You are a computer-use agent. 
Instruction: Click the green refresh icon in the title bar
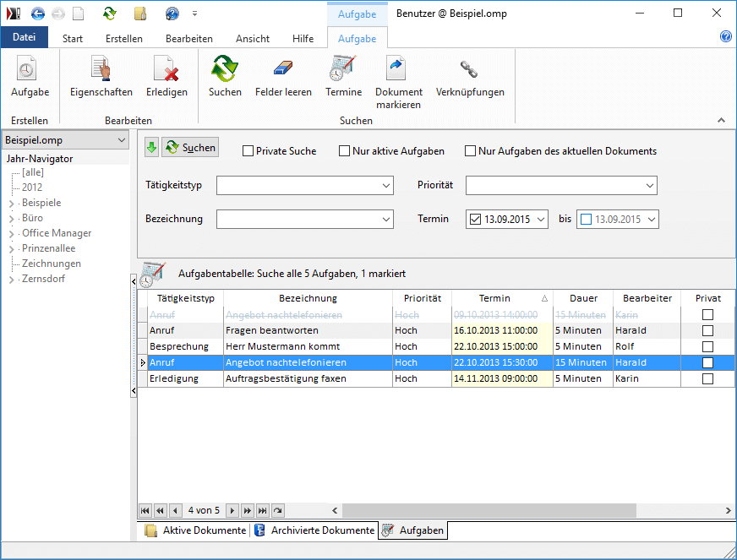110,14
